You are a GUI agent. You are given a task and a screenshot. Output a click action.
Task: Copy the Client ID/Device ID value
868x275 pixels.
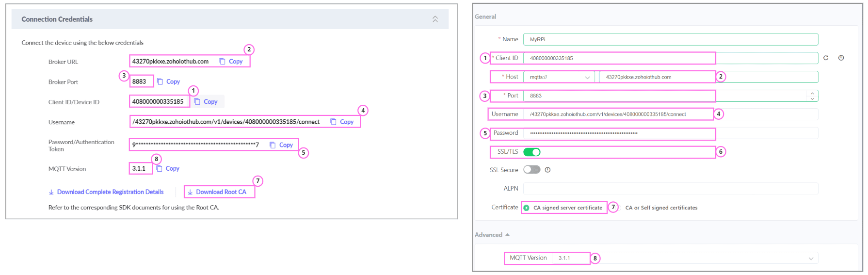(206, 101)
